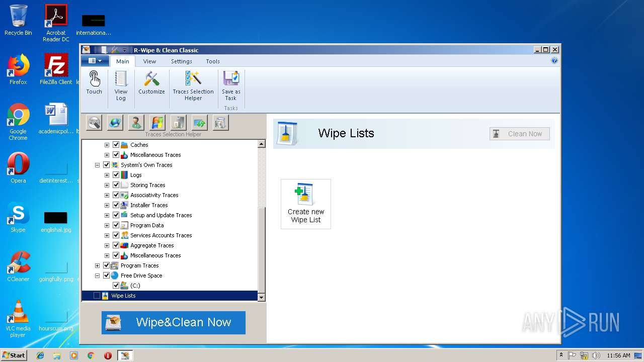
Task: Uncheck the Installer Traces checkbox
Action: pos(116,205)
